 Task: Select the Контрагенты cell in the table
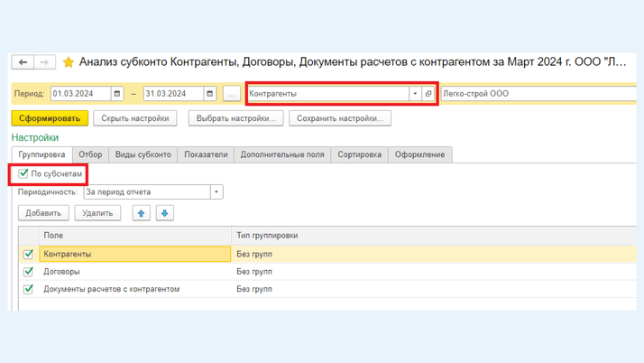click(x=135, y=254)
